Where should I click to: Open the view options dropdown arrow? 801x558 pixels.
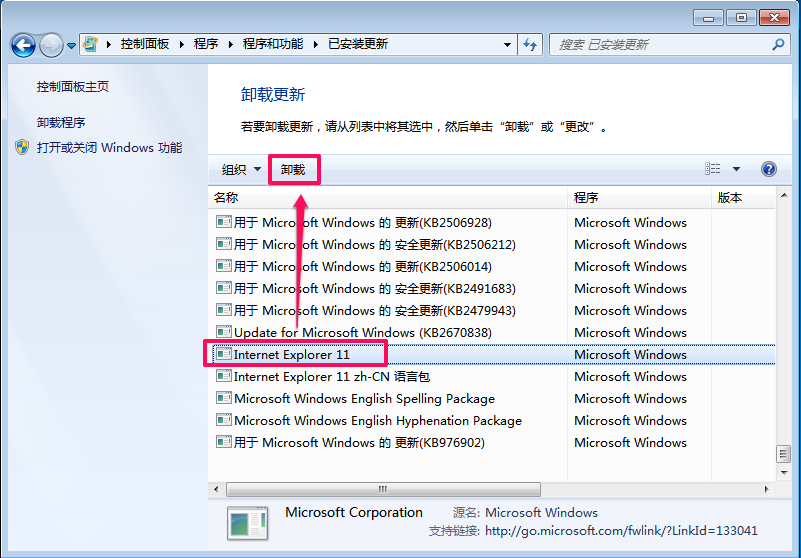736,169
